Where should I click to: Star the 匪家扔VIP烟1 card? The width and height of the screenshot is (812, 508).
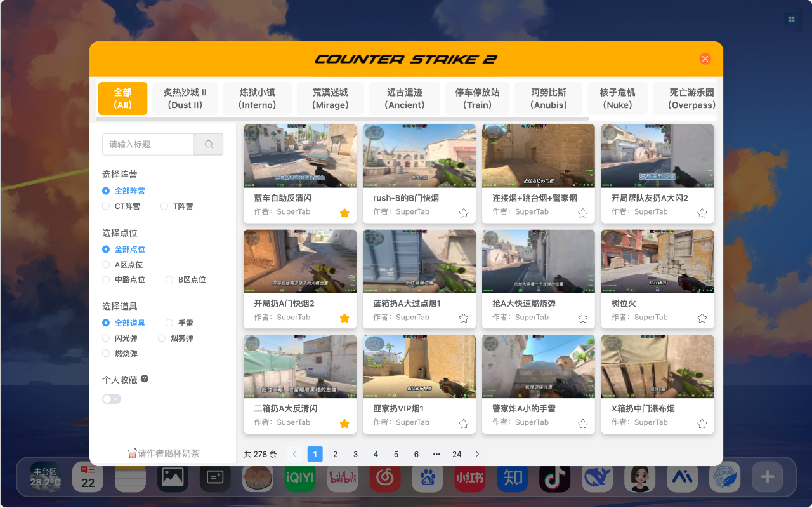[x=464, y=424]
